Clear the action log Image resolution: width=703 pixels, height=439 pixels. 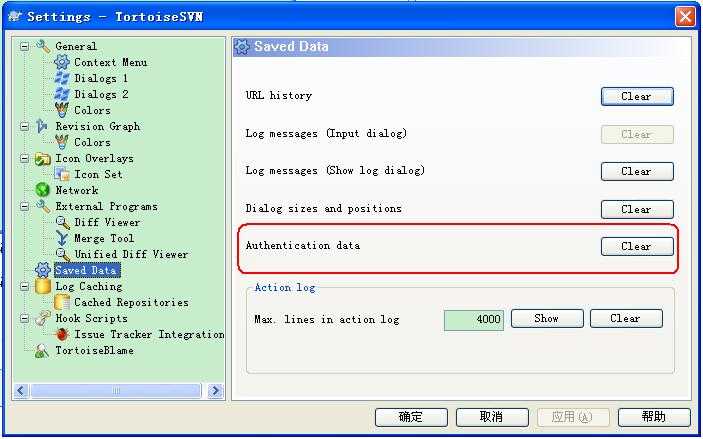(626, 319)
